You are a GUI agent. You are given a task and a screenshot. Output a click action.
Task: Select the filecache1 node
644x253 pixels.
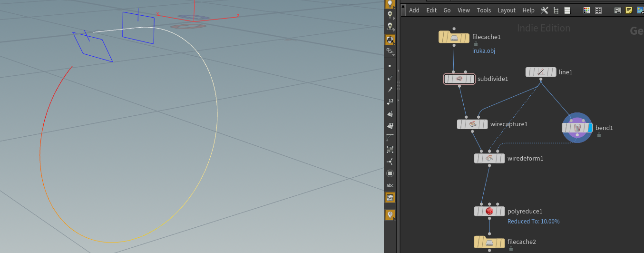point(454,37)
